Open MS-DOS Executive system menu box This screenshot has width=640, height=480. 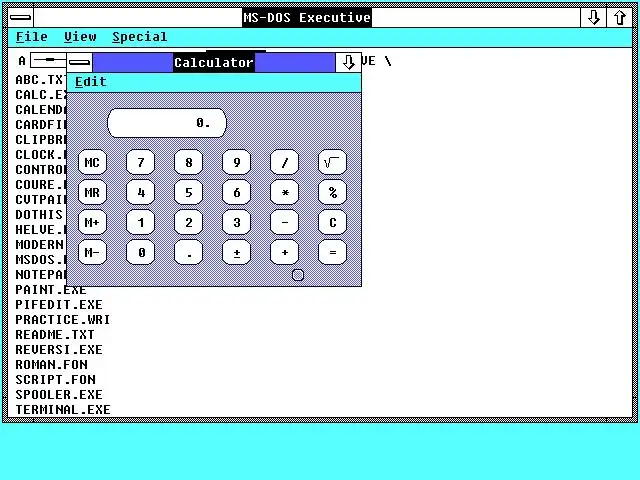[20, 18]
